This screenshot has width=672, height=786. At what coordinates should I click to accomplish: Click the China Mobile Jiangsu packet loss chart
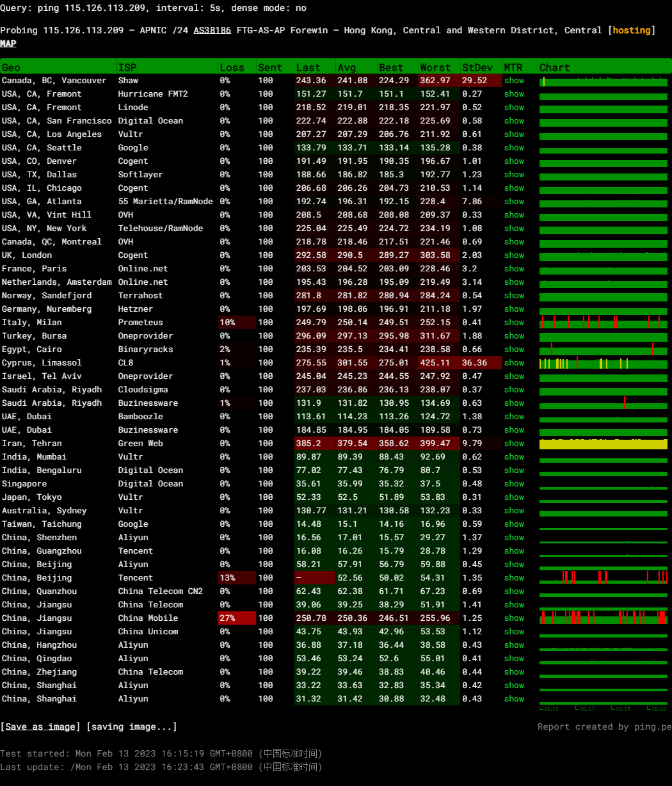[x=603, y=618]
